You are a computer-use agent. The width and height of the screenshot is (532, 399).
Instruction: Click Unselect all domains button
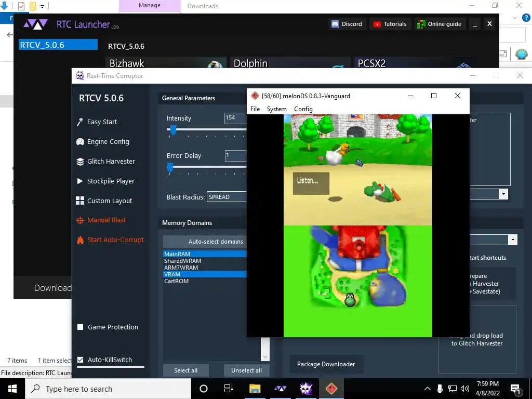coord(247,370)
